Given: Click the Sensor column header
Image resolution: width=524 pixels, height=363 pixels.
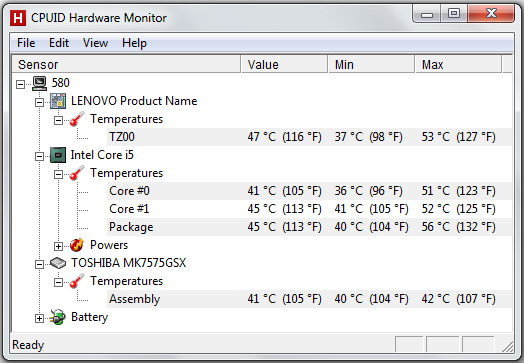Looking at the screenshot, I should pyautogui.click(x=126, y=65).
